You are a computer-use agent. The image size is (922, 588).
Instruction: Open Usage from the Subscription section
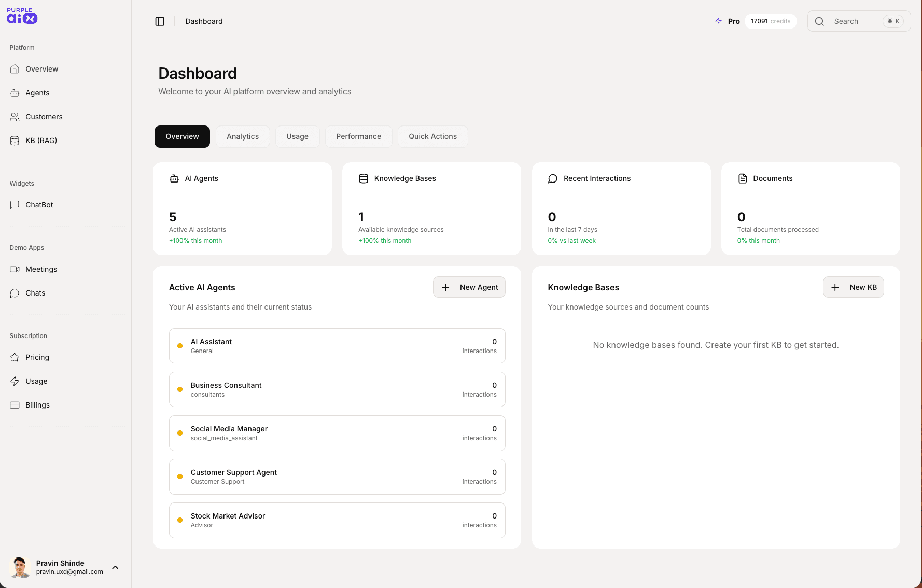coord(36,381)
